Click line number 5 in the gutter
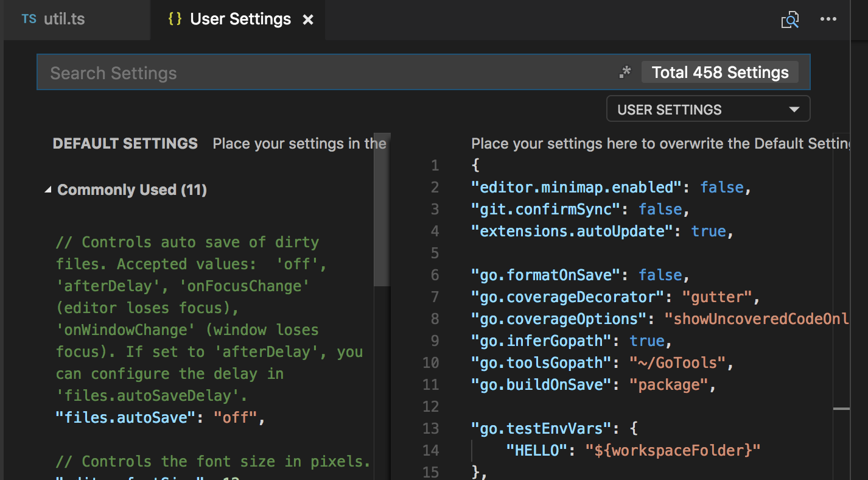Image resolution: width=868 pixels, height=480 pixels. click(434, 253)
